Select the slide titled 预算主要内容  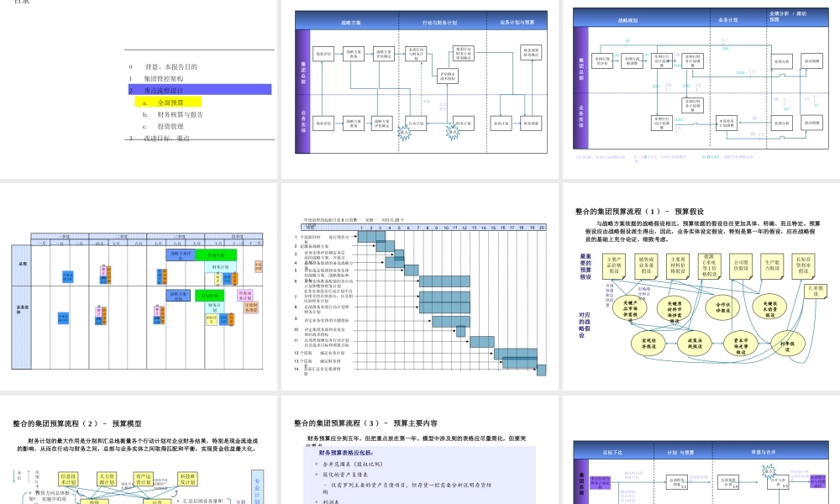(x=419, y=450)
